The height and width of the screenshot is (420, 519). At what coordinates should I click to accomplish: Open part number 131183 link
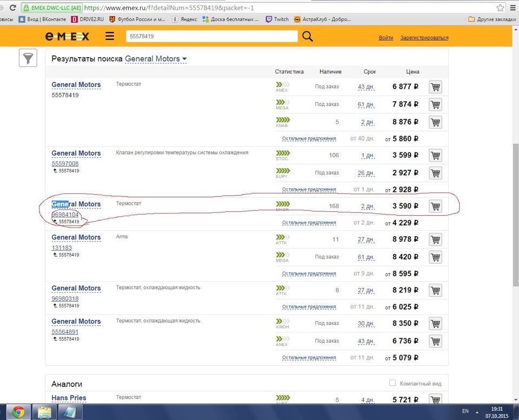(62, 248)
